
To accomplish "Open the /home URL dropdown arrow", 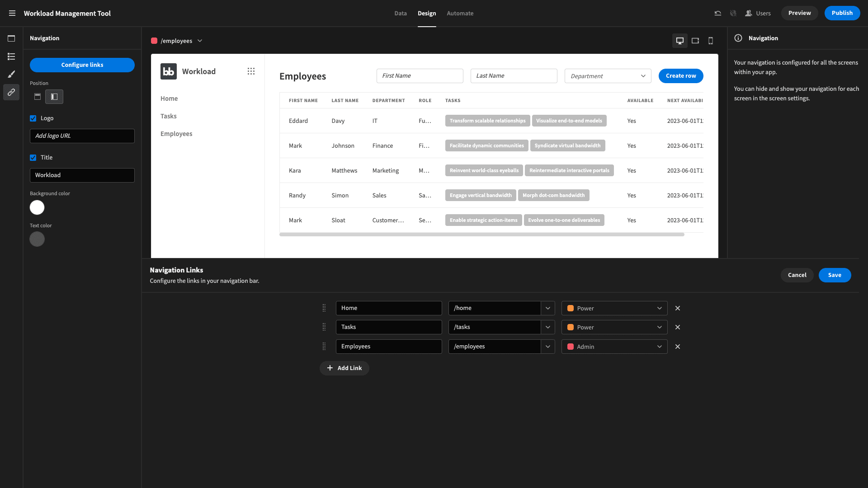I will pyautogui.click(x=548, y=308).
